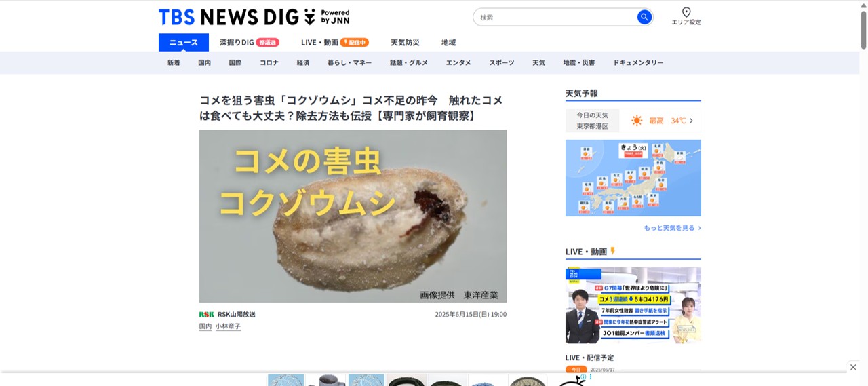The height and width of the screenshot is (386, 868).
Task: Select 暮らし・マネー category
Action: point(349,62)
